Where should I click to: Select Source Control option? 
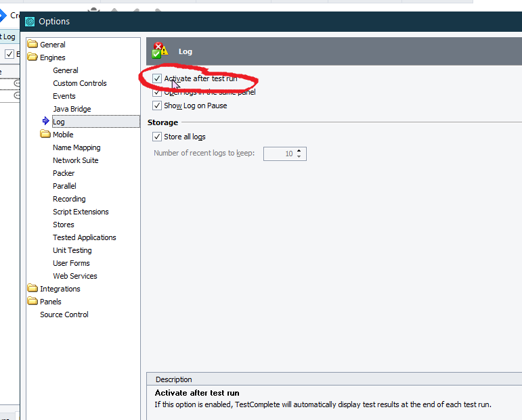pos(64,314)
